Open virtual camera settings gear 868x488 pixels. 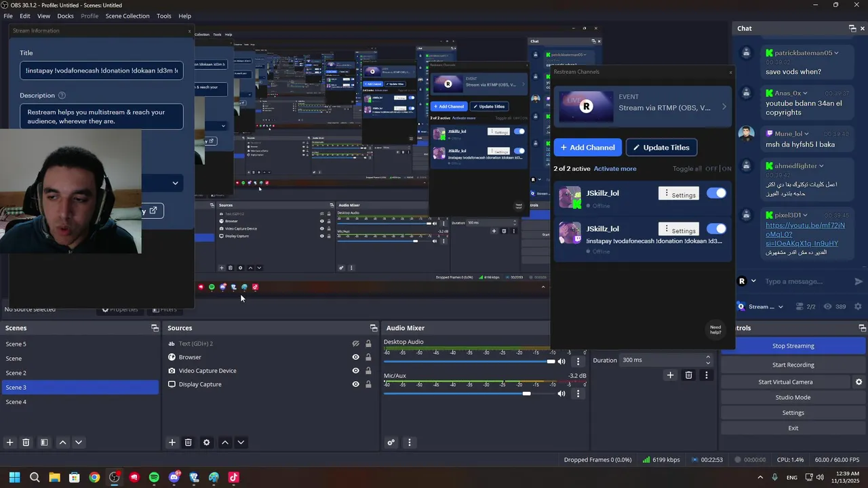click(x=859, y=382)
